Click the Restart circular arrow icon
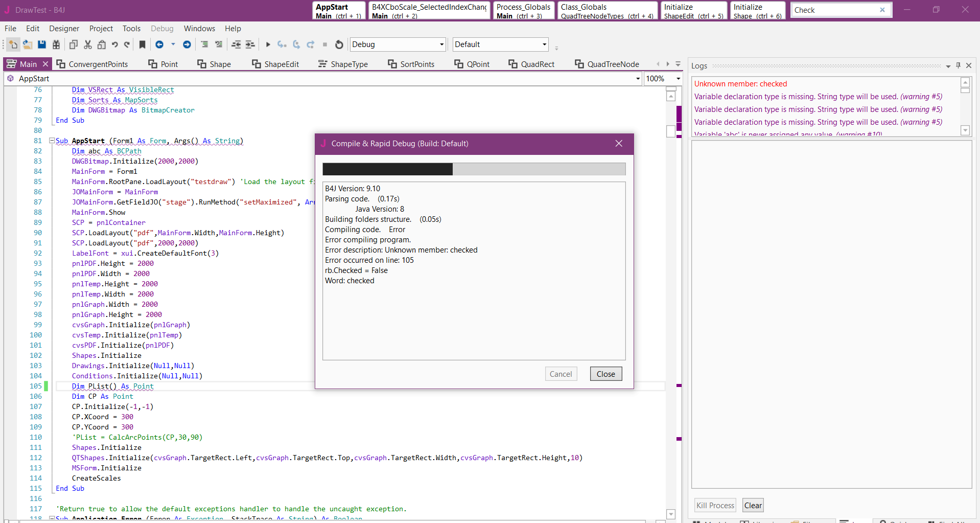The width and height of the screenshot is (980, 523). (339, 45)
